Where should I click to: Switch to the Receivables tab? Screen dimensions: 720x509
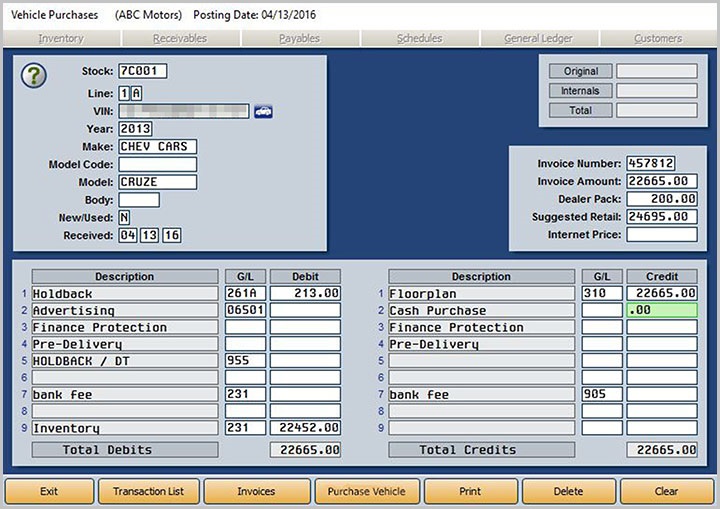click(180, 39)
